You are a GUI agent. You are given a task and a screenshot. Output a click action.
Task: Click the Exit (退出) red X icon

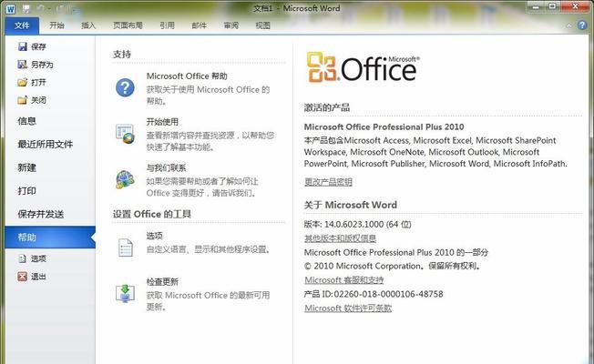coord(23,277)
